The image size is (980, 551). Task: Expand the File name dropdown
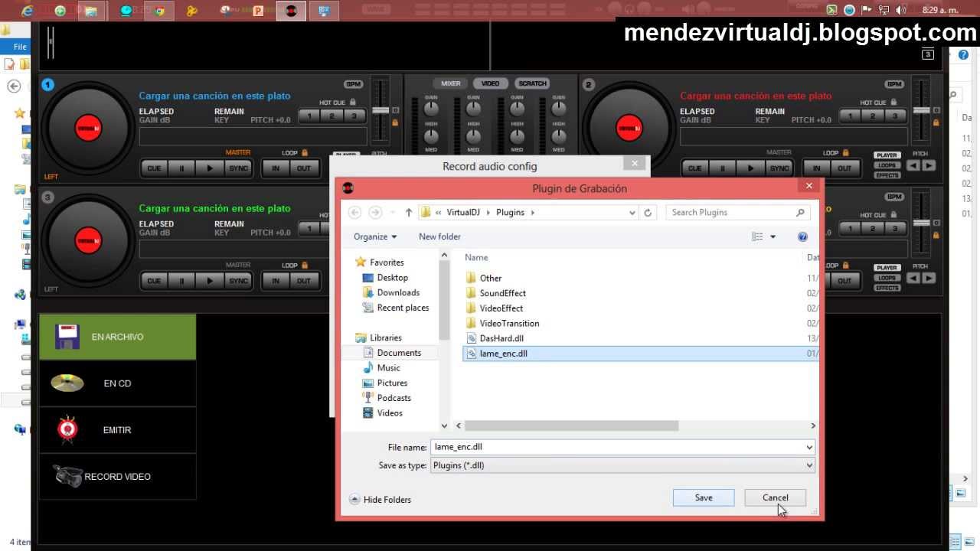(x=809, y=447)
